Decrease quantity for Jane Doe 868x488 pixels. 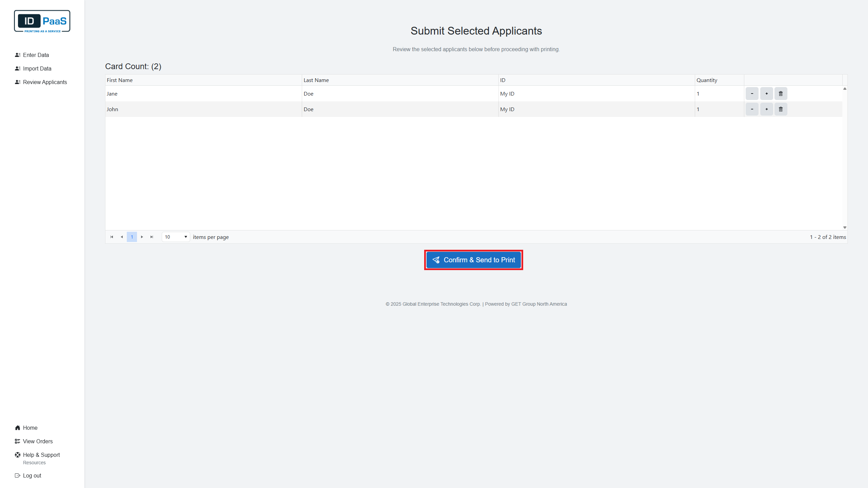(x=752, y=94)
